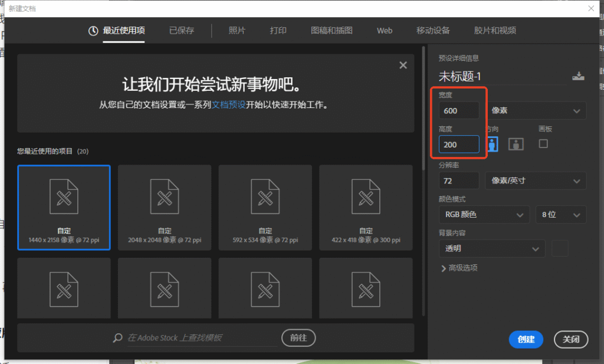Image resolution: width=604 pixels, height=364 pixels.
Task: Click the 前往 go button
Action: coord(298,338)
